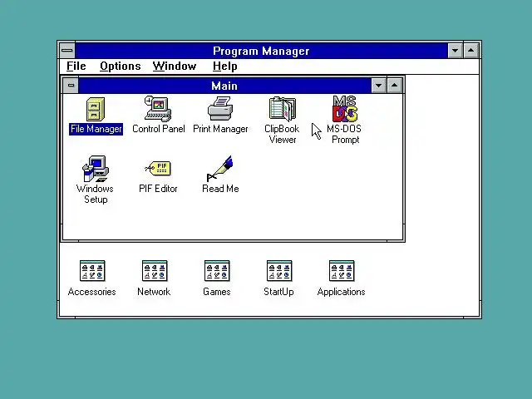This screenshot has width=532, height=399.
Task: Click the "Windows Setup" label text
Action: click(x=95, y=194)
